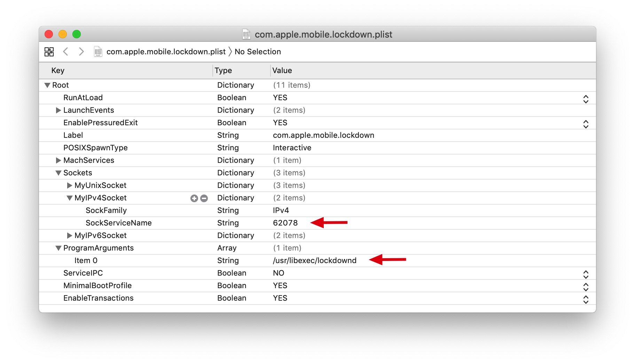Click the ProgramArguments key name

pyautogui.click(x=99, y=248)
